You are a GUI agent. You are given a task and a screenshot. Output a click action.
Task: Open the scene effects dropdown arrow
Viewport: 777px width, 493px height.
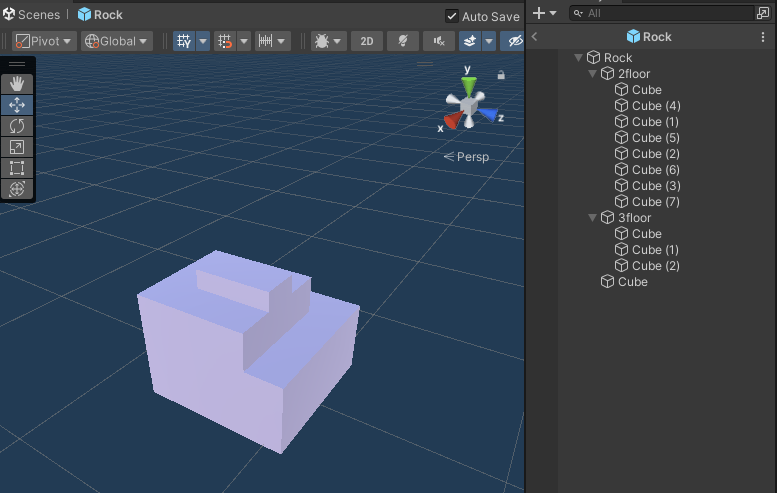tap(489, 41)
